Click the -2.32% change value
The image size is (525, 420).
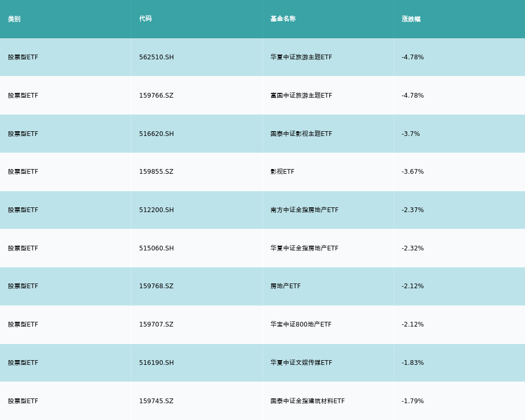tap(413, 248)
